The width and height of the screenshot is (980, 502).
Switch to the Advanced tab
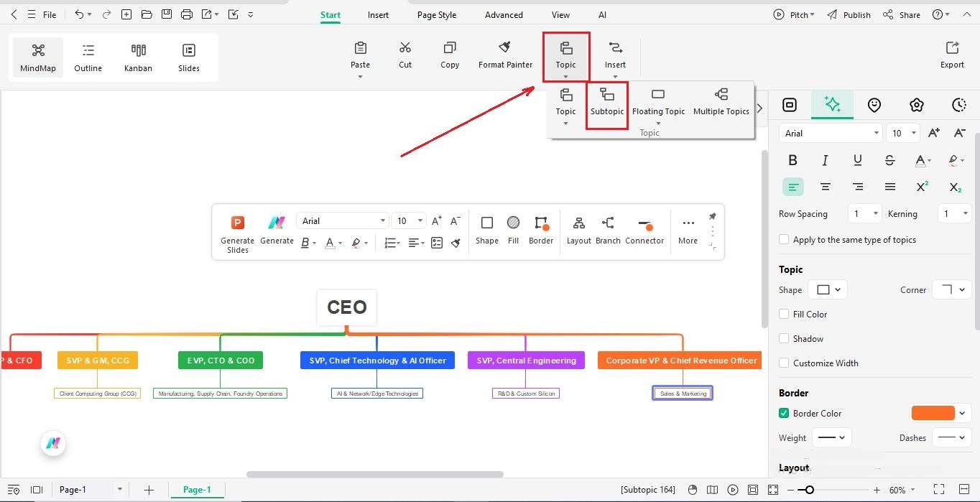tap(504, 14)
